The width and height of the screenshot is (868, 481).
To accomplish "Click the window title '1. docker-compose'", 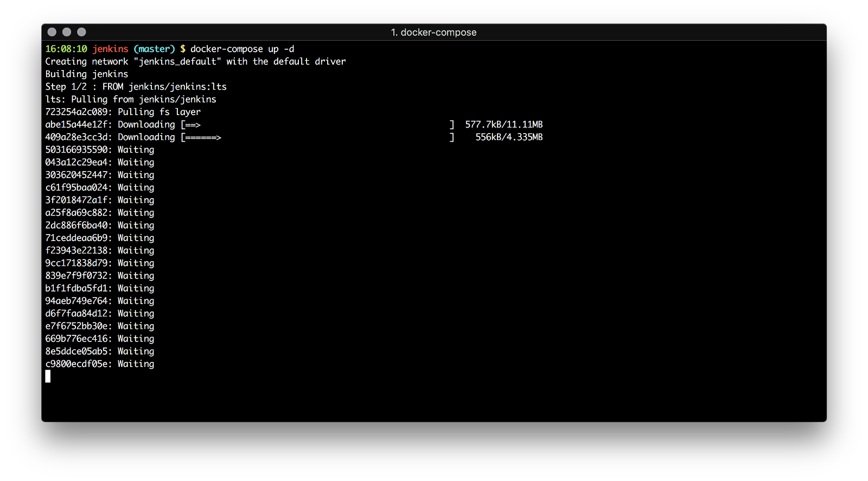I will point(434,33).
